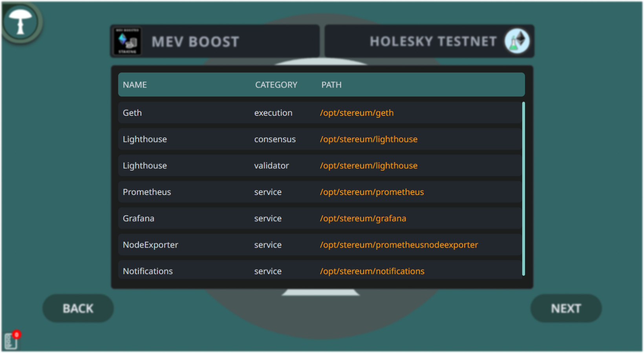Viewport: 644px width, 353px height.
Task: Click the MEV Boost staking preset icon
Action: 127,41
